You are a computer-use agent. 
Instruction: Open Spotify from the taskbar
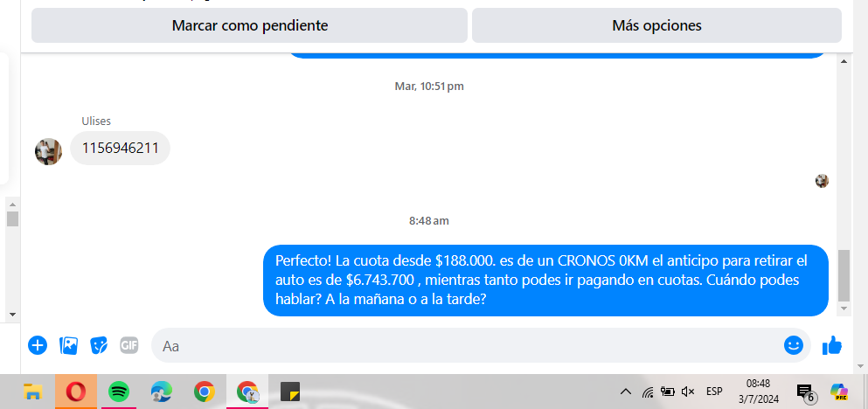point(119,392)
